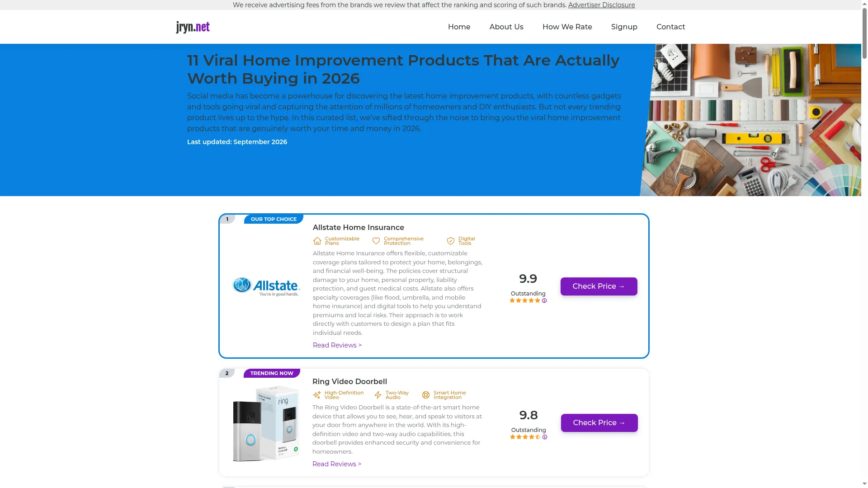
Task: Click the OUR TOP CHOICE badge
Action: point(274,219)
